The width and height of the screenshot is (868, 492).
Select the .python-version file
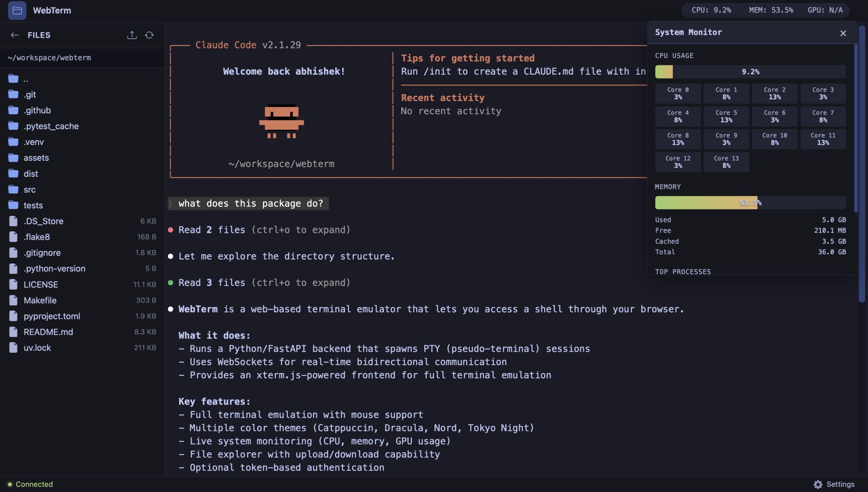[82, 268]
